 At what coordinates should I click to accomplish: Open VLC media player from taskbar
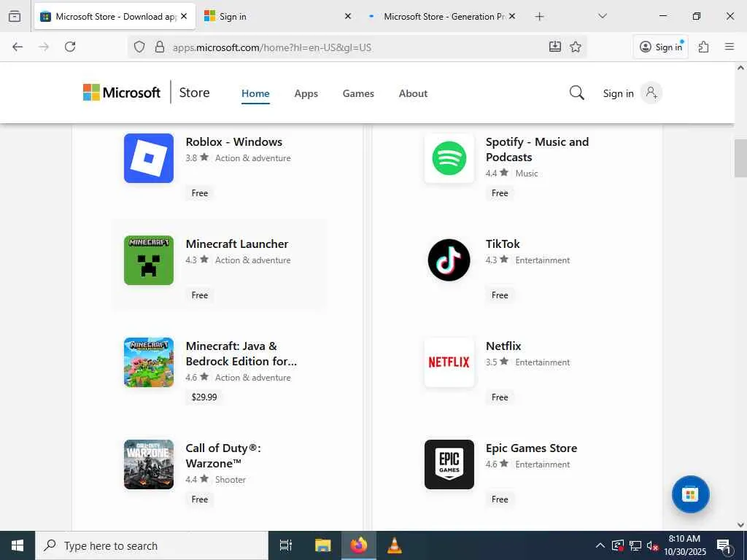click(x=394, y=545)
